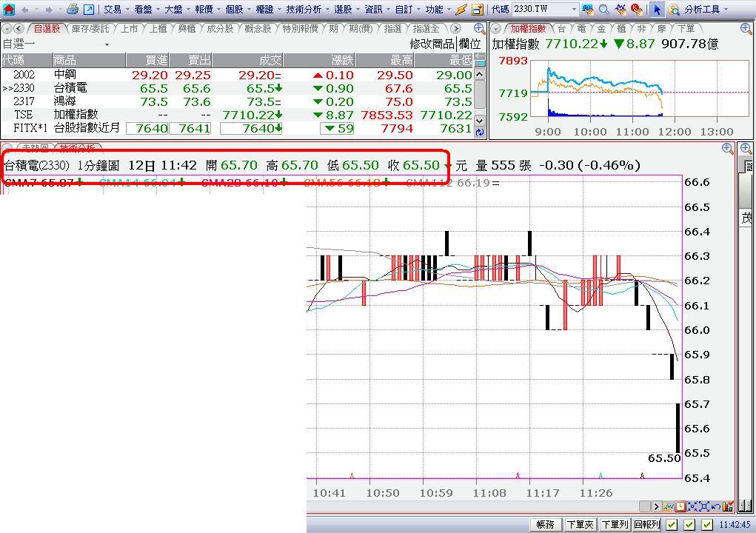The width and height of the screenshot is (756, 533).
Task: Select the 2330 台積電 row
Action: pos(237,88)
